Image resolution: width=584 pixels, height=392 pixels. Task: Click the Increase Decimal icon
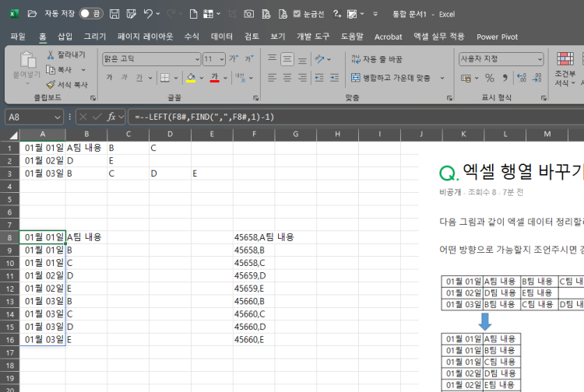[522, 78]
